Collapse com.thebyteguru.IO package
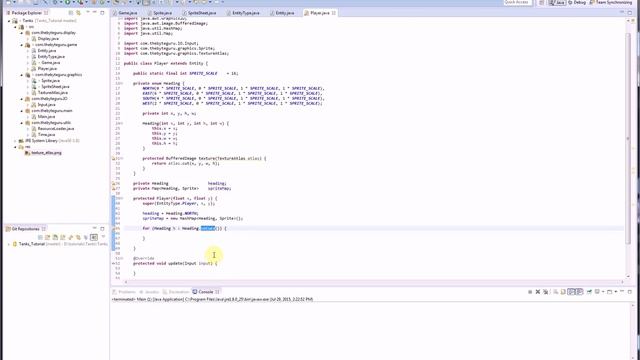Screen dimensions: 640x360 [22, 99]
